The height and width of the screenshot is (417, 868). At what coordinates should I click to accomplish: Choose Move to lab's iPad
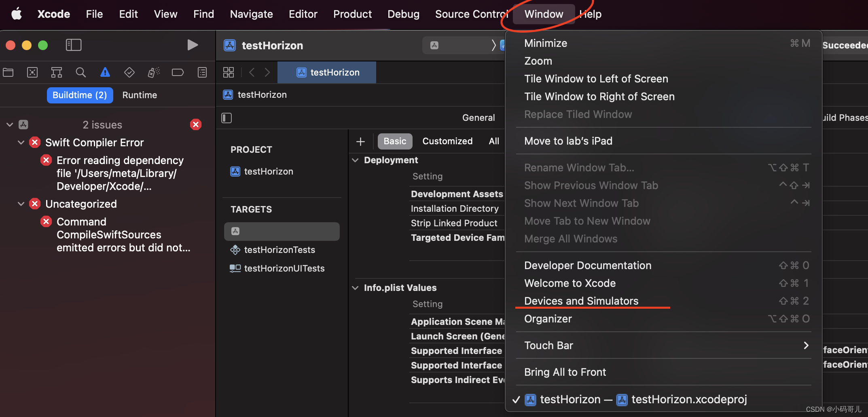pos(663,141)
